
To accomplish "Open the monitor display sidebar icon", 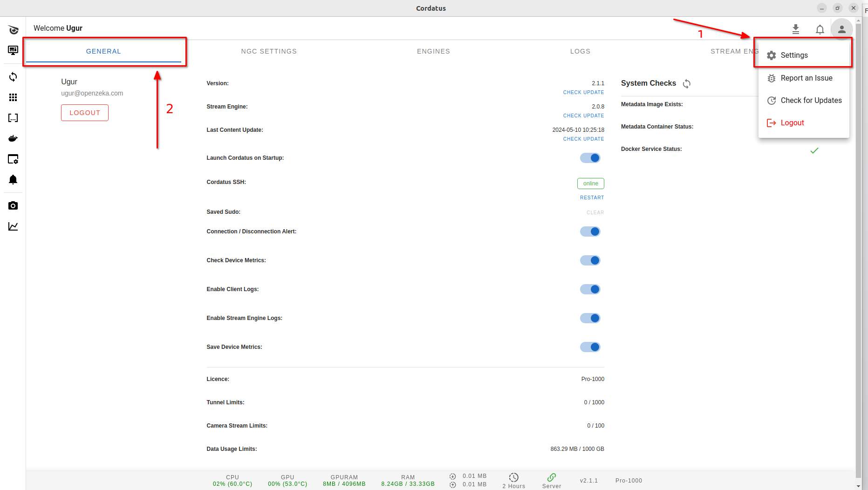I will coord(13,50).
